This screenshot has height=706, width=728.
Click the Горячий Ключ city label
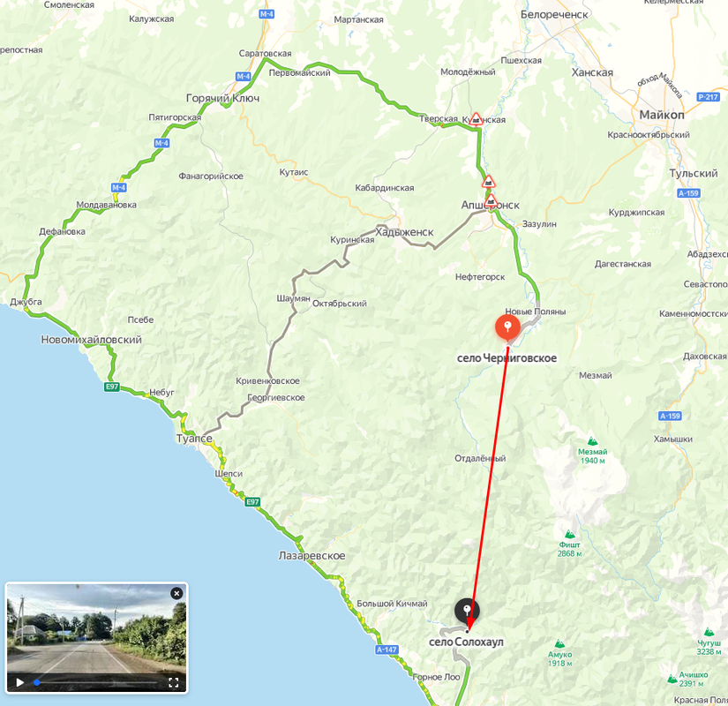click(x=223, y=99)
